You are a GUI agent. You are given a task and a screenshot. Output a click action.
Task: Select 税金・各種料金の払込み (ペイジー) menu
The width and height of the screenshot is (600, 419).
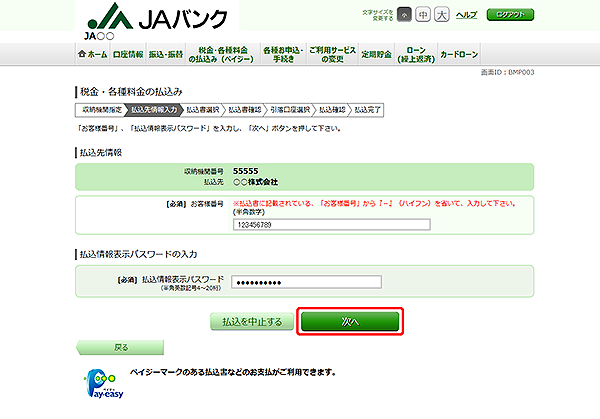coord(219,55)
